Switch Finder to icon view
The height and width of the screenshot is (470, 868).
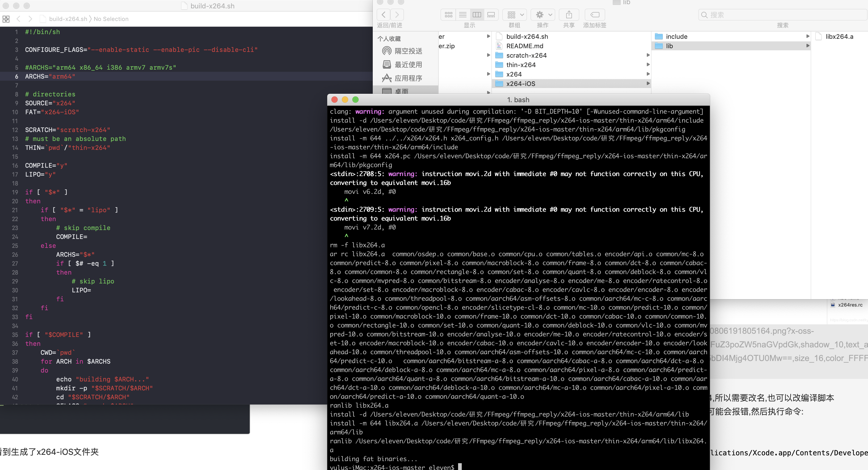tap(448, 14)
